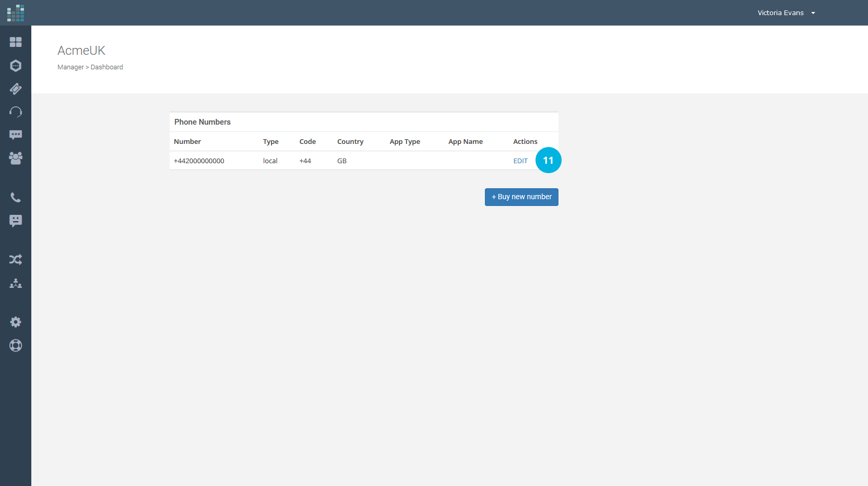The height and width of the screenshot is (486, 868).
Task: Expand the Victoria Evans user menu
Action: tap(786, 13)
